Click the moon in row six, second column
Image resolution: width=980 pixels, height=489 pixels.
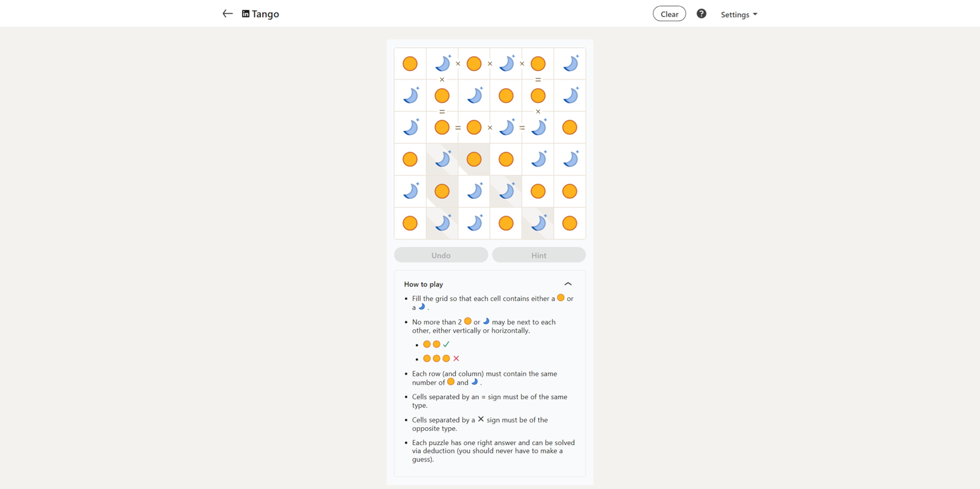pos(442,223)
